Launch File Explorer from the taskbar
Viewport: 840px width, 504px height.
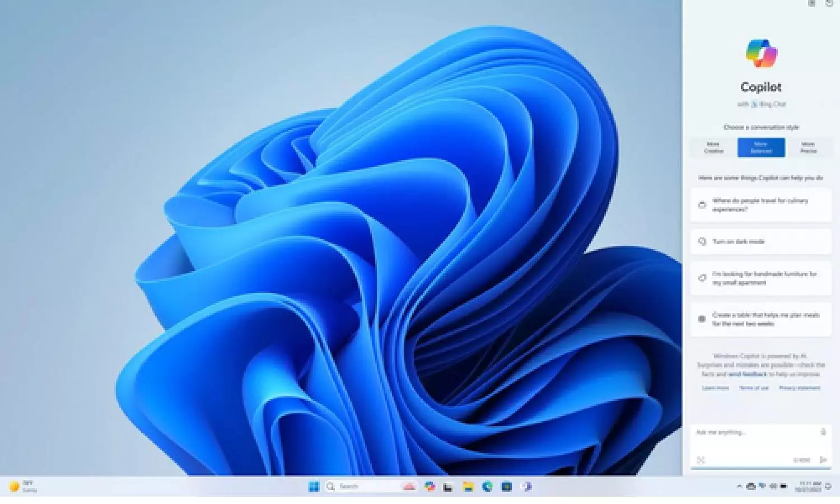tap(468, 487)
